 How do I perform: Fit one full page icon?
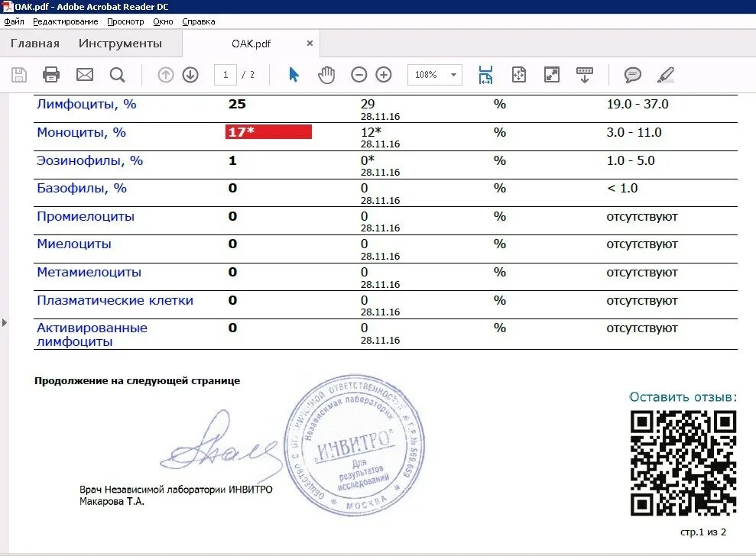pyautogui.click(x=519, y=75)
